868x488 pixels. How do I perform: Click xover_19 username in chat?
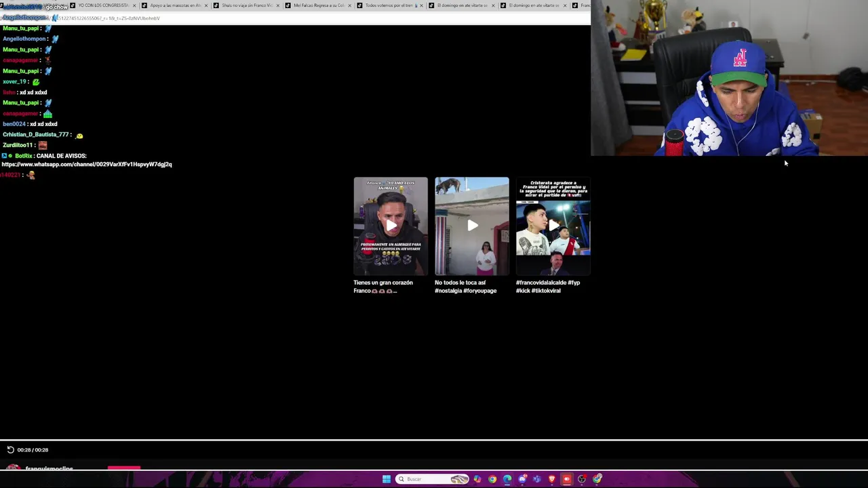click(14, 81)
